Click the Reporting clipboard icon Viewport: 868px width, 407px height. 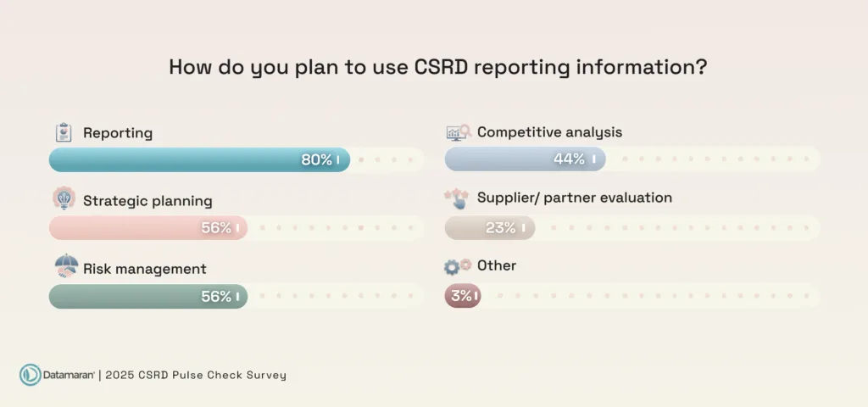click(x=63, y=133)
